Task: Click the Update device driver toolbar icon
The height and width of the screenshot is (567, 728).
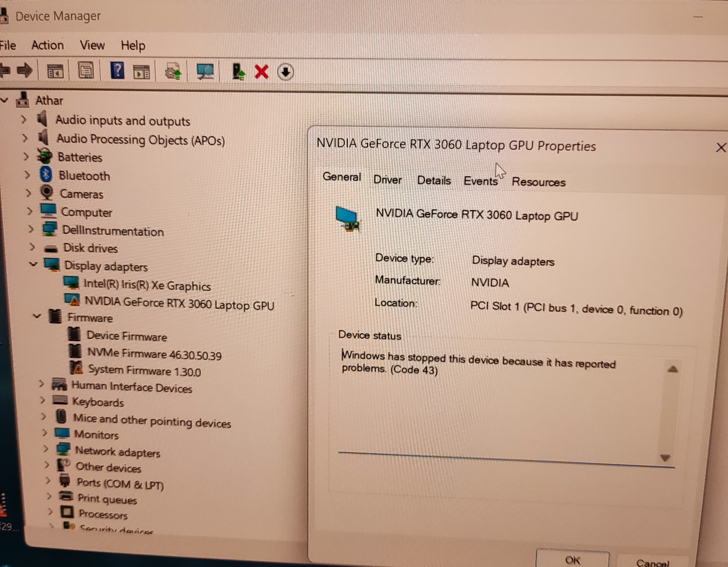Action: pyautogui.click(x=173, y=71)
